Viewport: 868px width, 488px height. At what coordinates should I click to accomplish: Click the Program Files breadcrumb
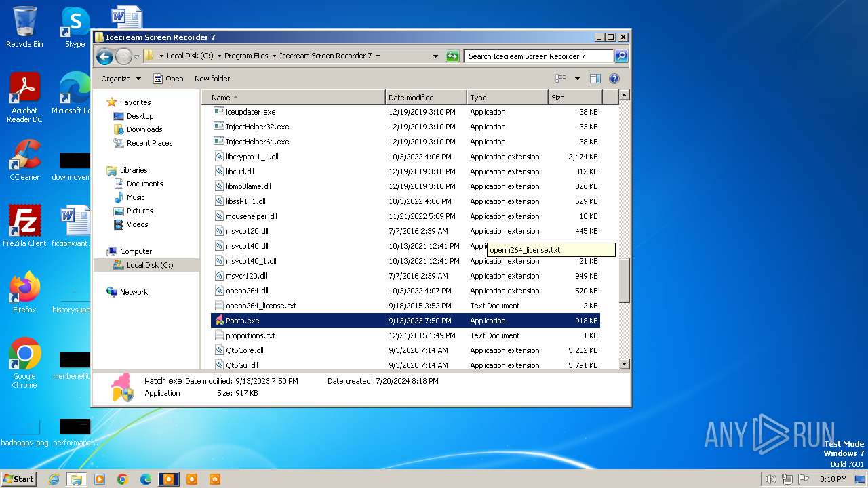[246, 56]
